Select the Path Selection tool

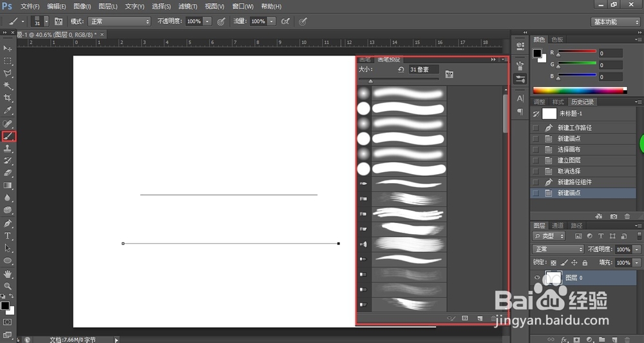coord(7,248)
